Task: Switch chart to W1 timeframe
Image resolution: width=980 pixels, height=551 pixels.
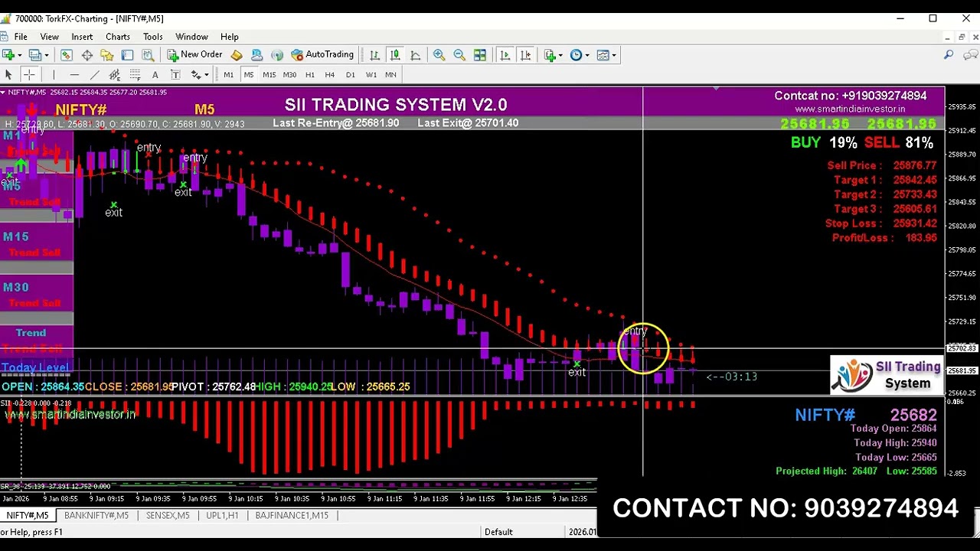Action: [x=371, y=75]
